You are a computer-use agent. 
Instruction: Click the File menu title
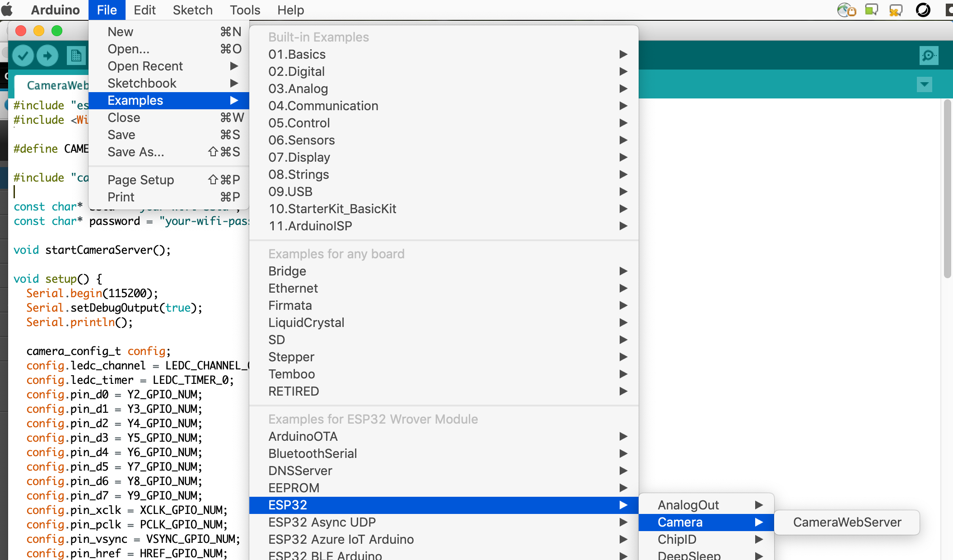(107, 10)
